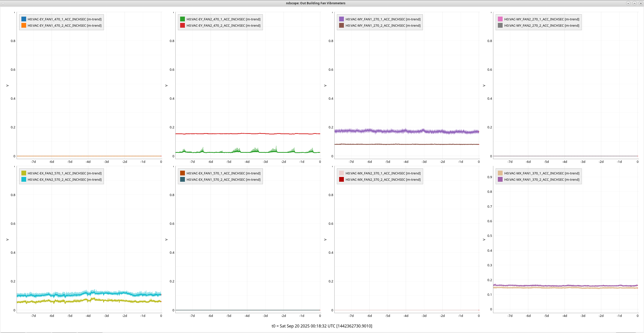This screenshot has height=333, width=644.
Task: Click the H0:VAC-MX_FAN2_370_1_ACC_INCHSEC legend entry
Action: [x=383, y=173]
